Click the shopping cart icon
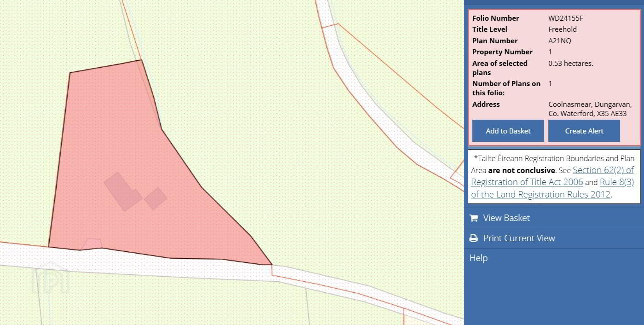The height and width of the screenshot is (325, 644). pyautogui.click(x=474, y=218)
